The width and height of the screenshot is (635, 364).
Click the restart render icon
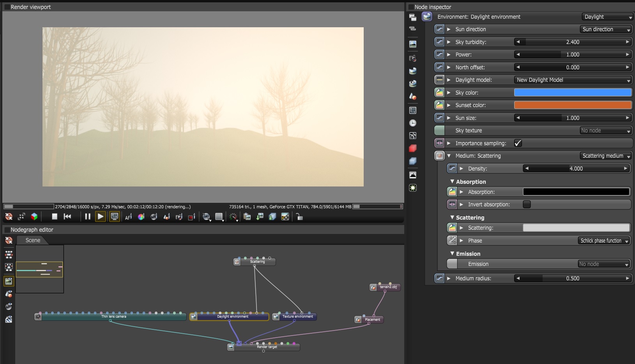point(67,217)
